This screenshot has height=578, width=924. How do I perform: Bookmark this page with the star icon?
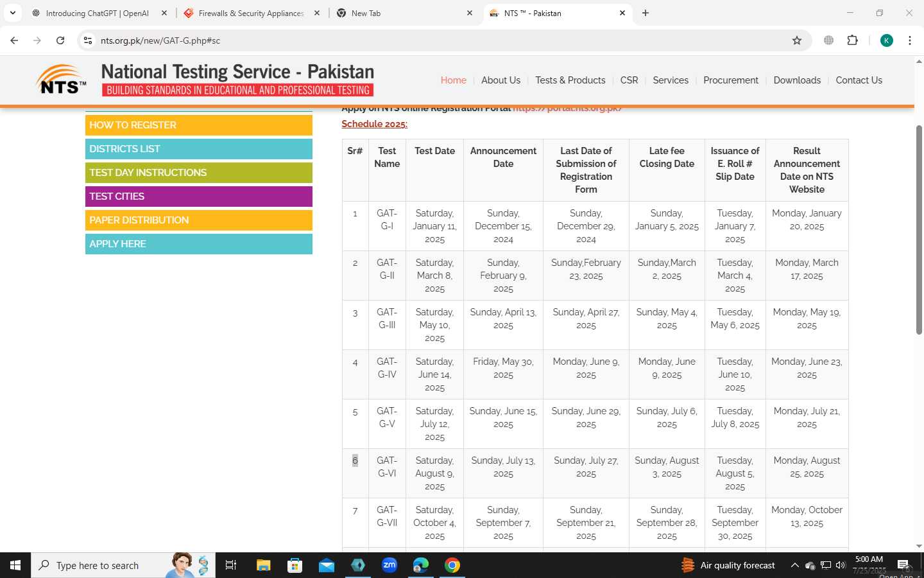pyautogui.click(x=797, y=40)
